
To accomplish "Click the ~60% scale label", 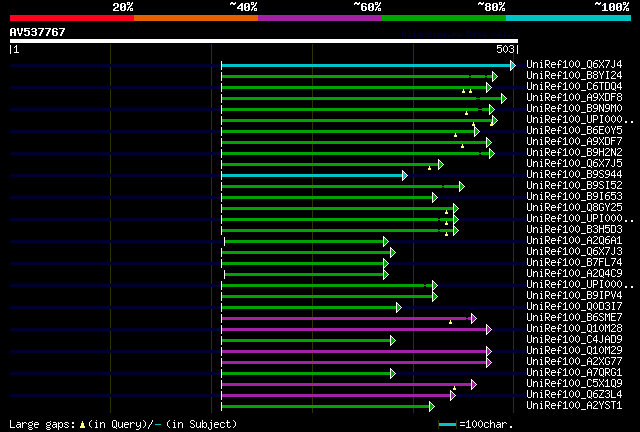I will pos(367,7).
